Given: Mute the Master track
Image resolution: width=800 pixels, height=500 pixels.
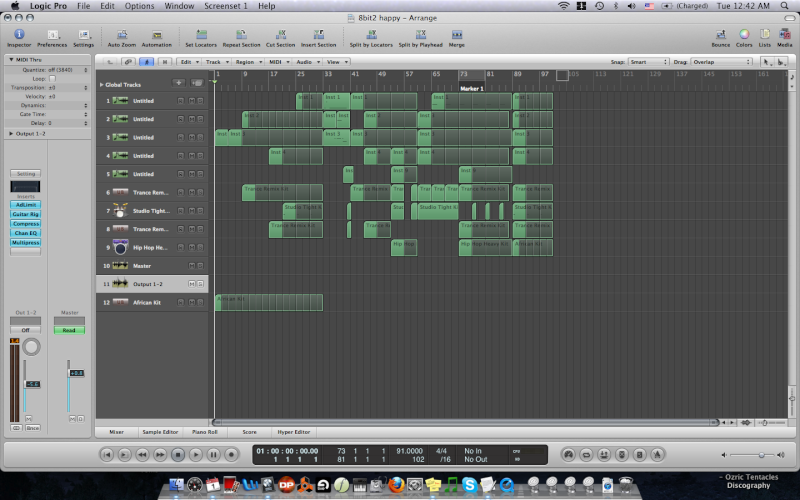Looking at the screenshot, I should 192,265.
